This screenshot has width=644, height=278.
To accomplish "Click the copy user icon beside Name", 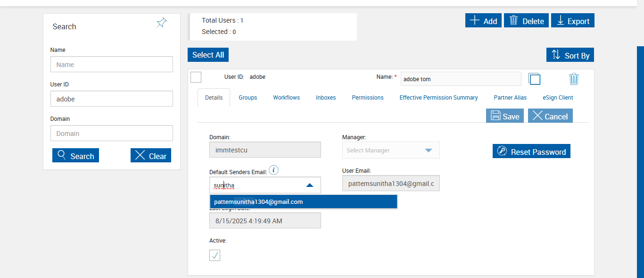I will 534,79.
